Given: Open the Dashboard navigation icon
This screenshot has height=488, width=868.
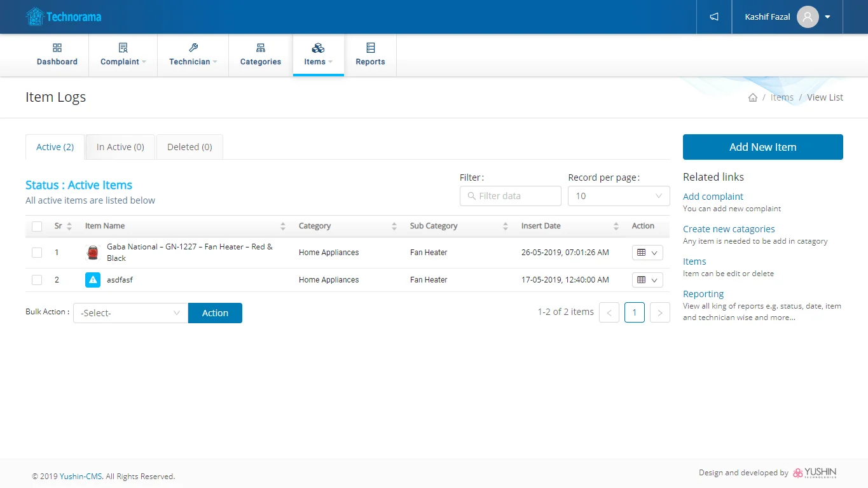Looking at the screenshot, I should pos(57,48).
